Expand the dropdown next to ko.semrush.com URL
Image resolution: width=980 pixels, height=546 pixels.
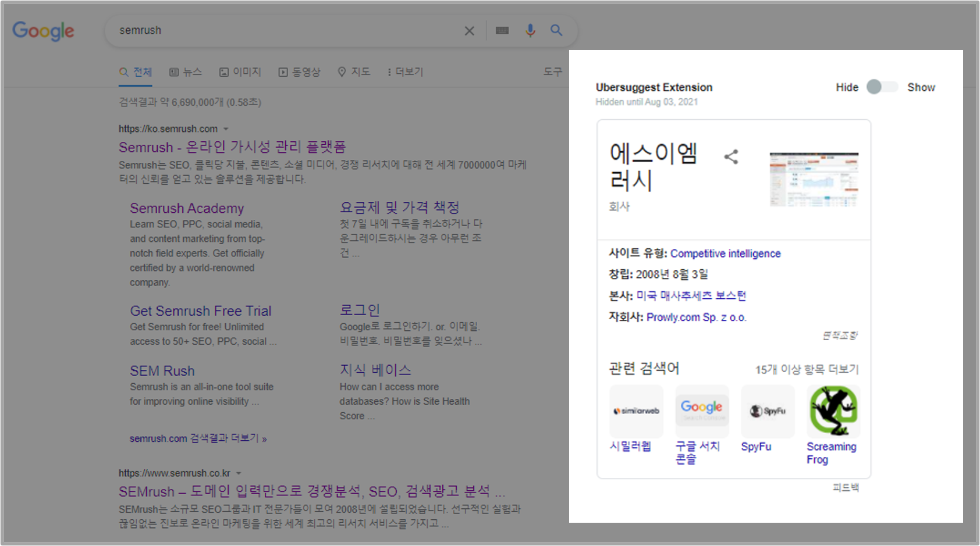226,129
